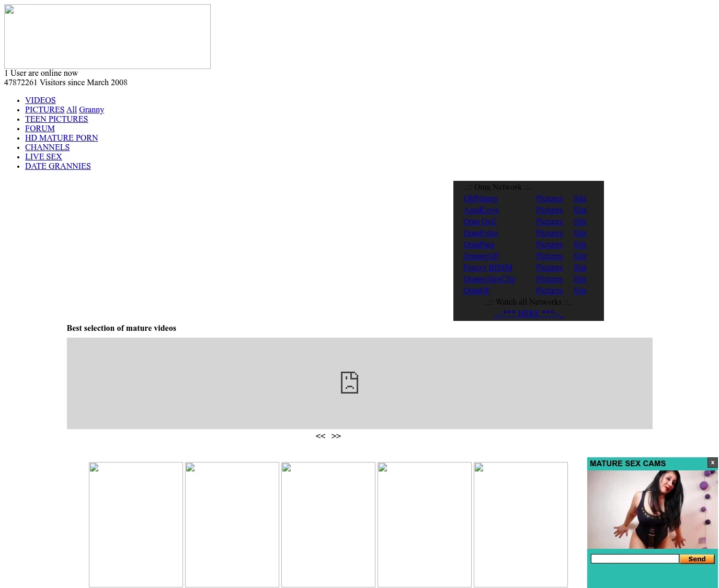
Task: Open Pictures link in the GrannyGF row
Action: tap(550, 256)
